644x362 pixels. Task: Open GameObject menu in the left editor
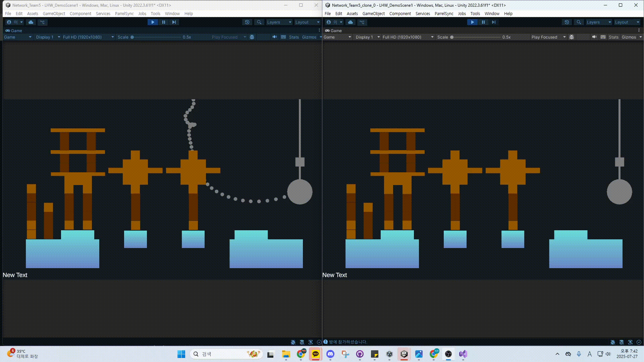54,14
